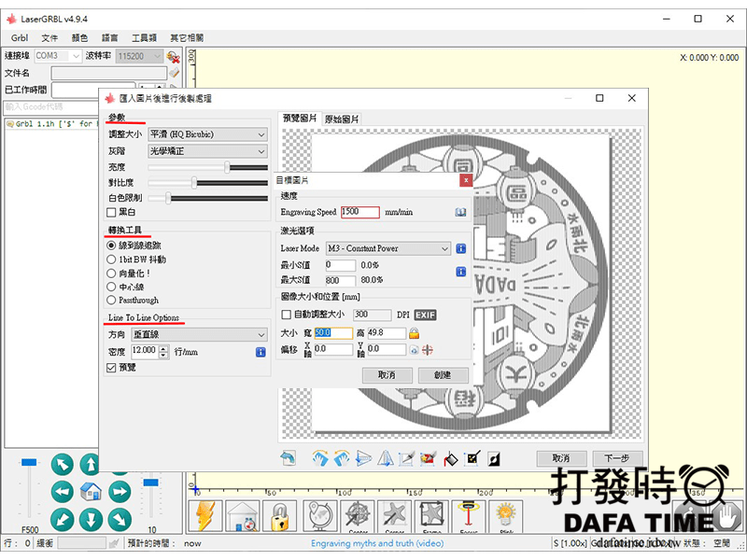Click the outliner pen-on-black-square icon
This screenshot has width=747, height=560.
(x=472, y=458)
